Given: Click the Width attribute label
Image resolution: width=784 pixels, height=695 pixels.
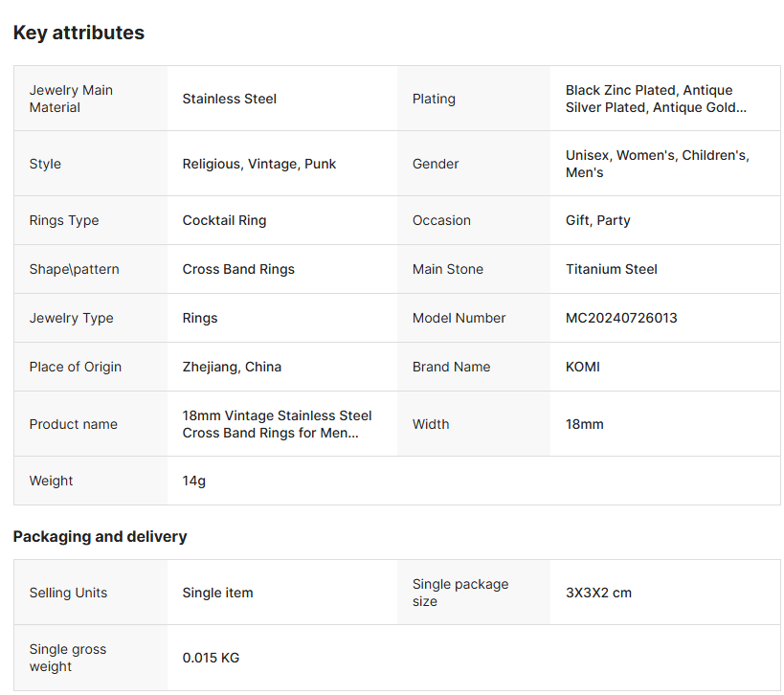Looking at the screenshot, I should 430,424.
